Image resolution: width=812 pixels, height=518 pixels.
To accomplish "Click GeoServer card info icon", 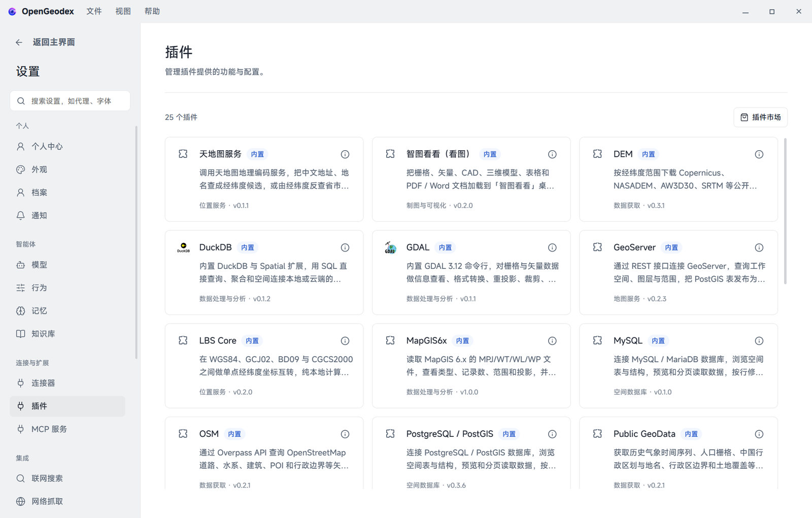I will coord(759,248).
